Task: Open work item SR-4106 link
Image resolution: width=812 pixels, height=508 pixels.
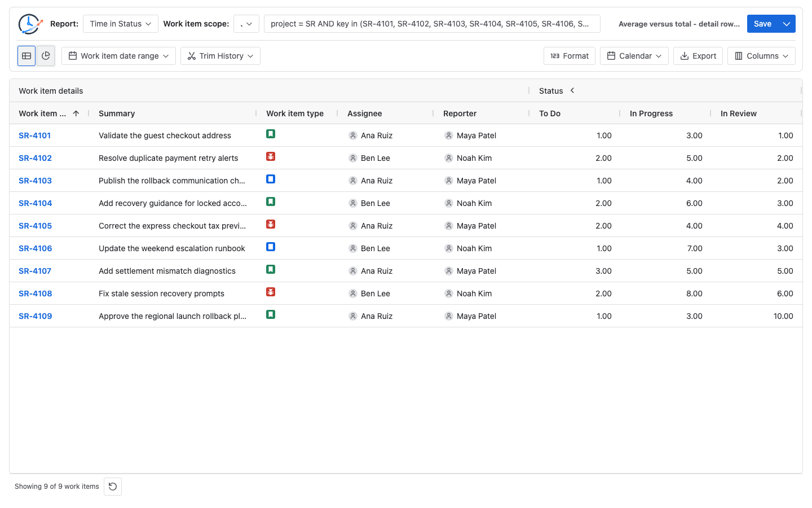Action: (x=35, y=248)
